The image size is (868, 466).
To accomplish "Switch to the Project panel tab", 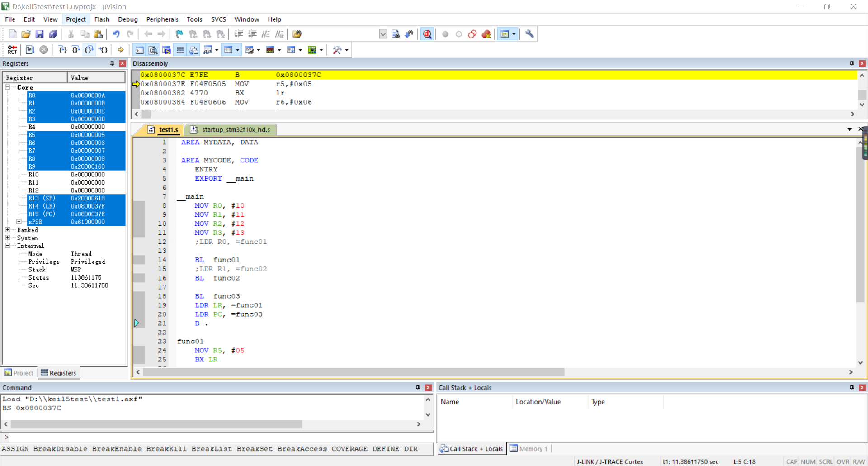I will click(19, 373).
